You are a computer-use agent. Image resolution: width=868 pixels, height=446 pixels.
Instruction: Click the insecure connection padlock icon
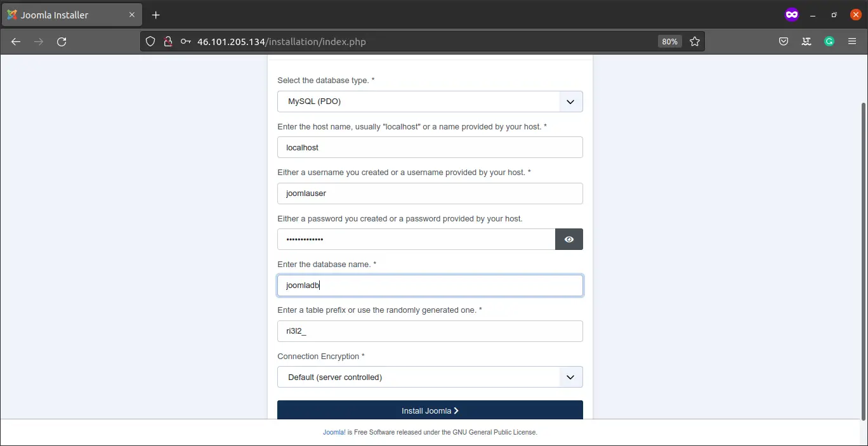[x=168, y=41]
